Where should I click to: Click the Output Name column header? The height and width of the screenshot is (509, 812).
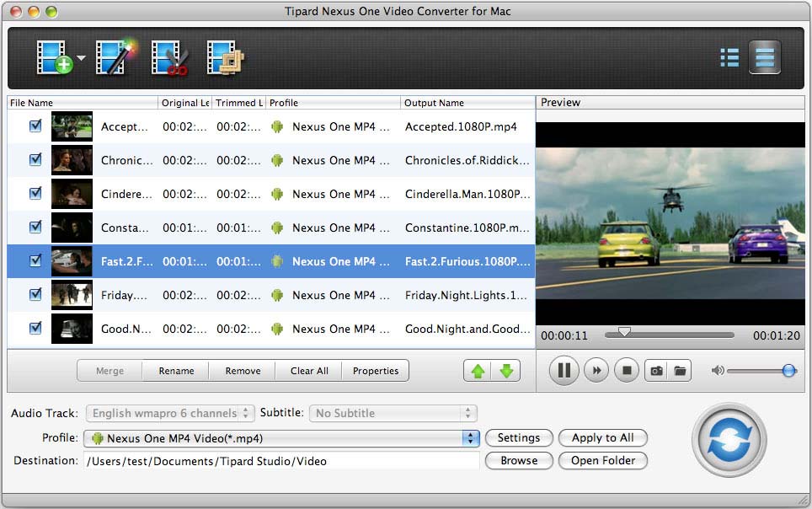(x=467, y=103)
